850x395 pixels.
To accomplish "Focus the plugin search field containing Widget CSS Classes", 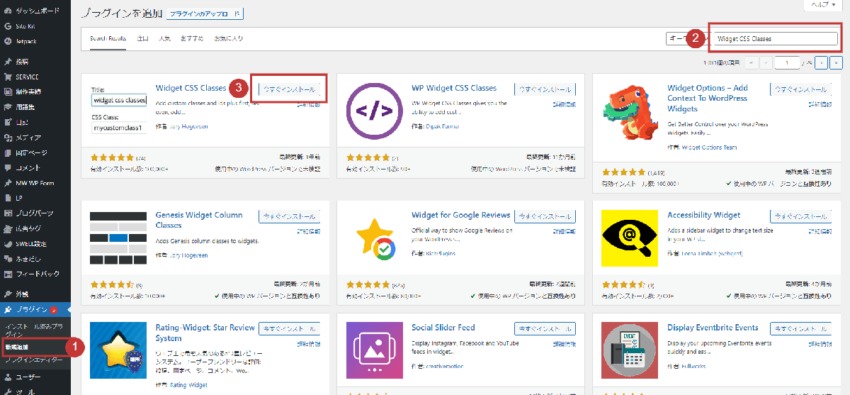I will [x=775, y=38].
